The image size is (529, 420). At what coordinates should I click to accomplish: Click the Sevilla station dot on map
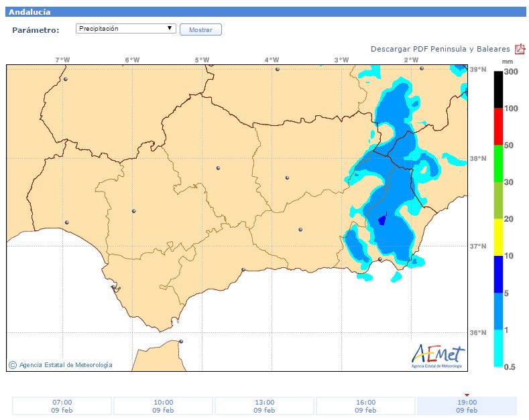[133, 211]
